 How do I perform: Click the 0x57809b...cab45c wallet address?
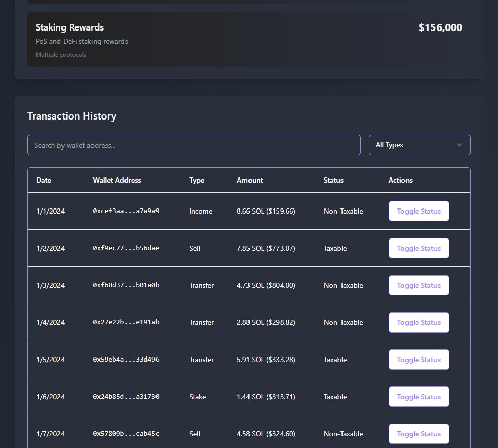pos(125,433)
